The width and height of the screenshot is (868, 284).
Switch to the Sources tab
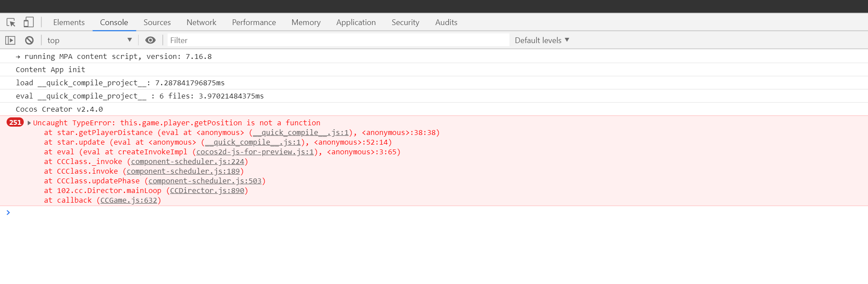click(157, 22)
